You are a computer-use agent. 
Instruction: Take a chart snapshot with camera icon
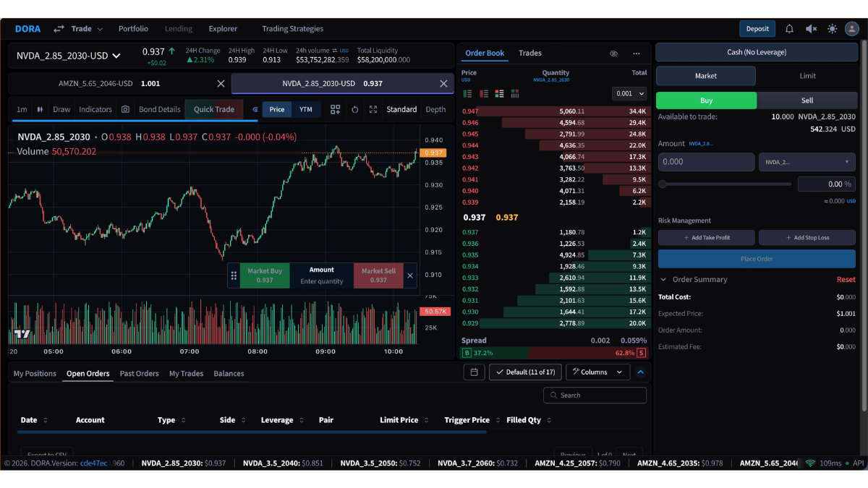click(125, 109)
